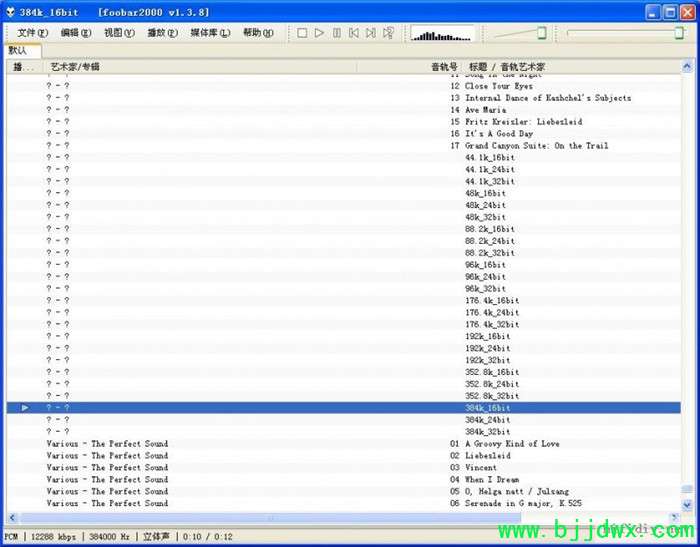Select the 176.4k_16bit track

click(x=344, y=301)
